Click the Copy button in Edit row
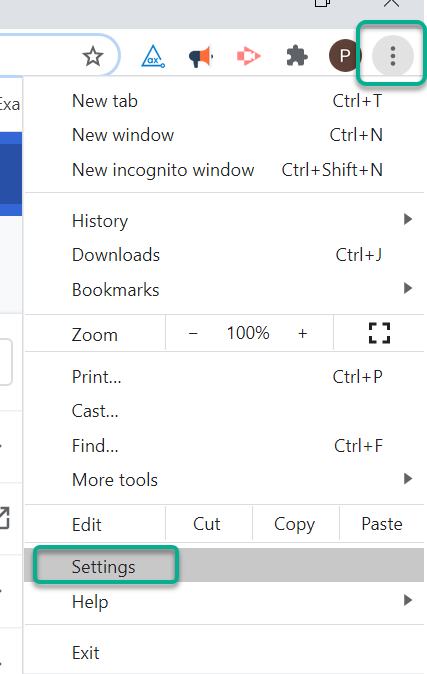 [295, 524]
